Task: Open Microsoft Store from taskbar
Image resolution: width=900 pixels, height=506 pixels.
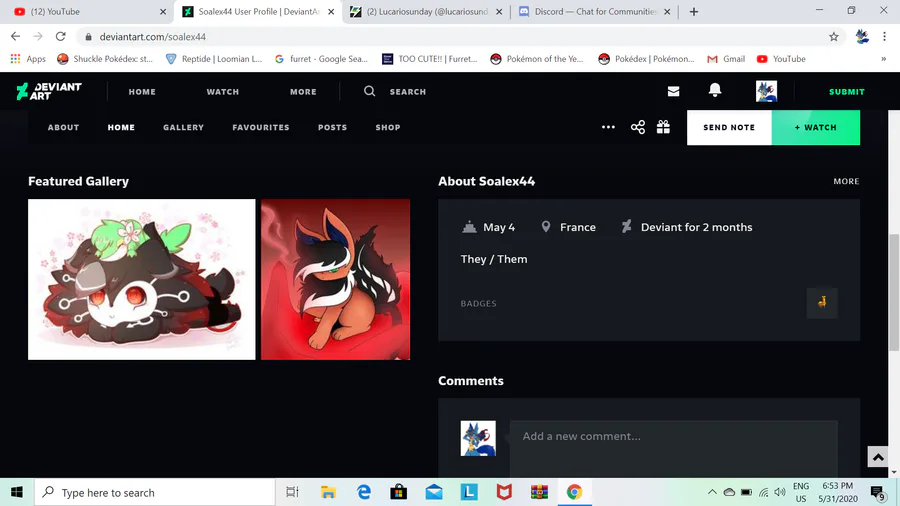Action: point(398,492)
